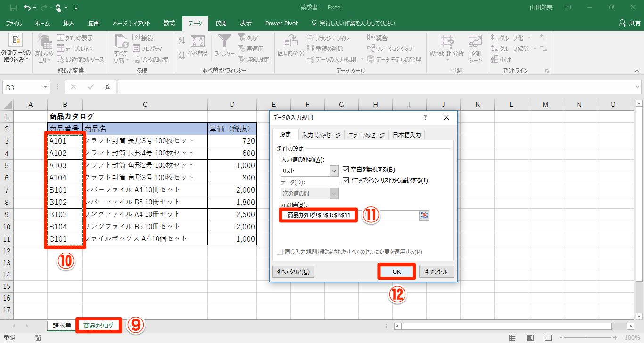Viewport: 644px width, 343px height.
Task: Click 統合 consolidate
Action: tap(377, 38)
